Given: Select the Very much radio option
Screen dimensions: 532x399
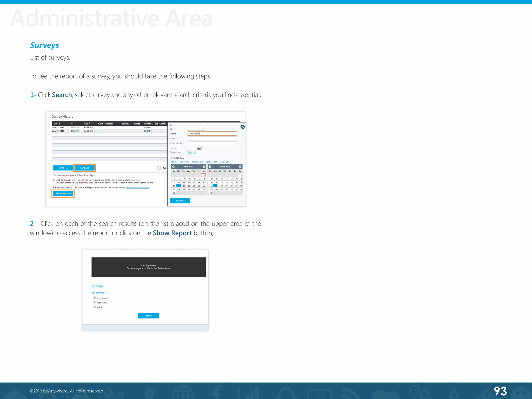Looking at the screenshot, I should point(95,298).
